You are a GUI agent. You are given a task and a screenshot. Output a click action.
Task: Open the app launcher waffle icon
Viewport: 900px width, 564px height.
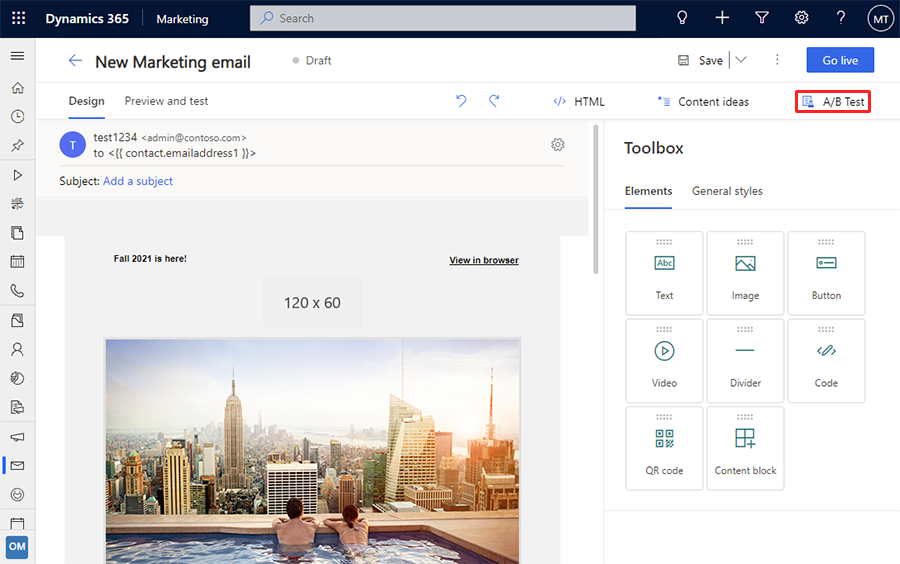pos(18,18)
